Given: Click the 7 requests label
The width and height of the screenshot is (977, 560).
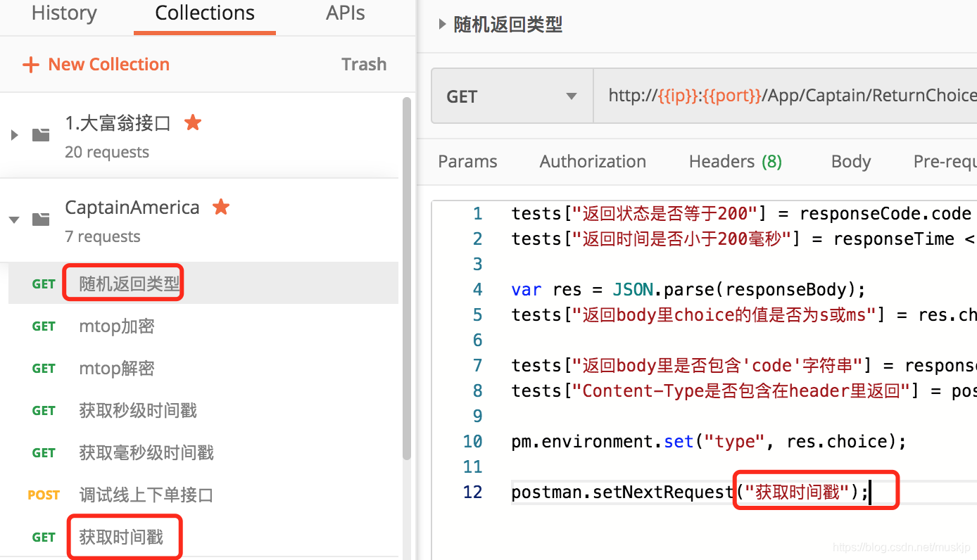Looking at the screenshot, I should pyautogui.click(x=103, y=236).
